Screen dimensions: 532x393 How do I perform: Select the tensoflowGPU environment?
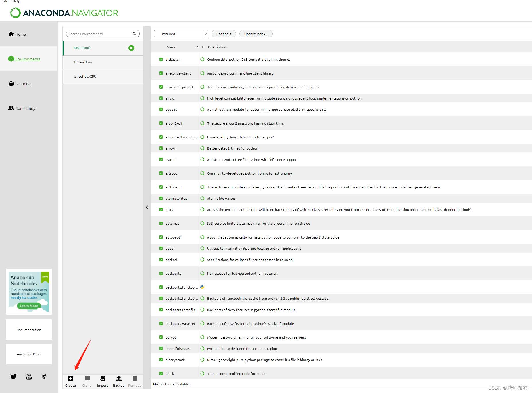[x=103, y=77]
